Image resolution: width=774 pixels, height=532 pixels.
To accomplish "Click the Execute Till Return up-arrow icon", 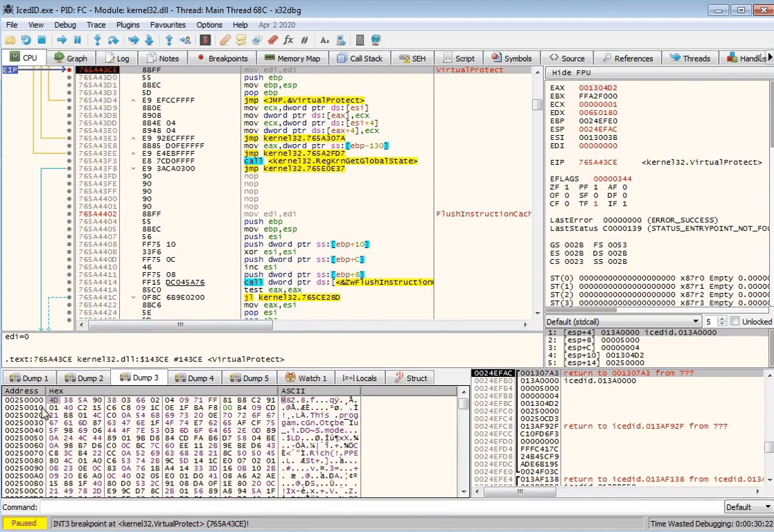I will pos(170,39).
